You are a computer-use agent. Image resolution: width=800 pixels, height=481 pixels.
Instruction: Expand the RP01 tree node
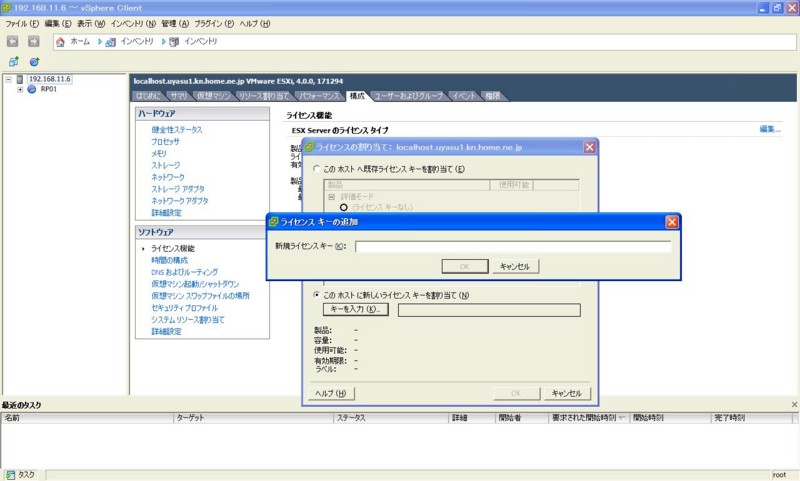(20, 89)
